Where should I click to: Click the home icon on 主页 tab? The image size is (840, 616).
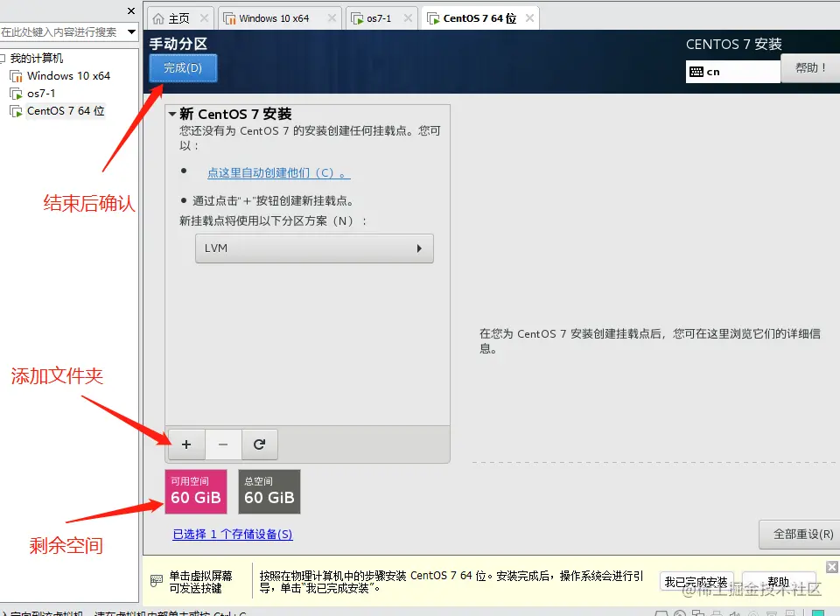coord(158,18)
